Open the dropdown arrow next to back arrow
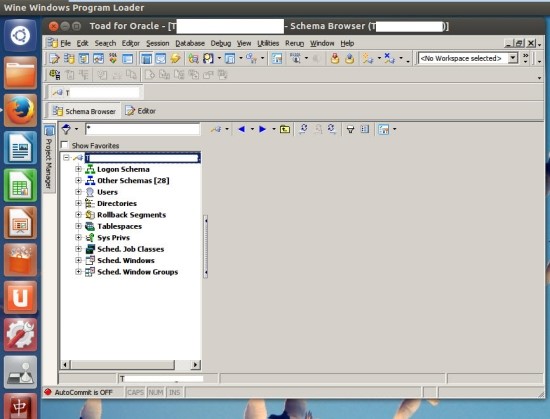 (x=252, y=129)
